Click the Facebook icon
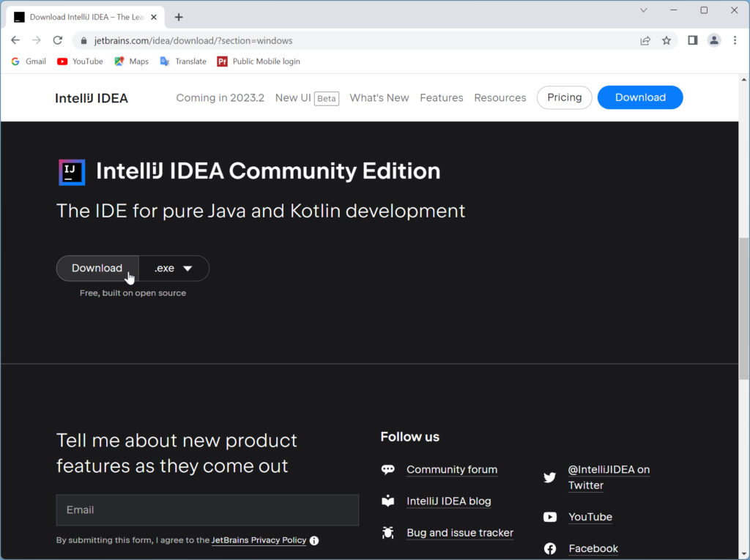The image size is (750, 560). tap(550, 548)
